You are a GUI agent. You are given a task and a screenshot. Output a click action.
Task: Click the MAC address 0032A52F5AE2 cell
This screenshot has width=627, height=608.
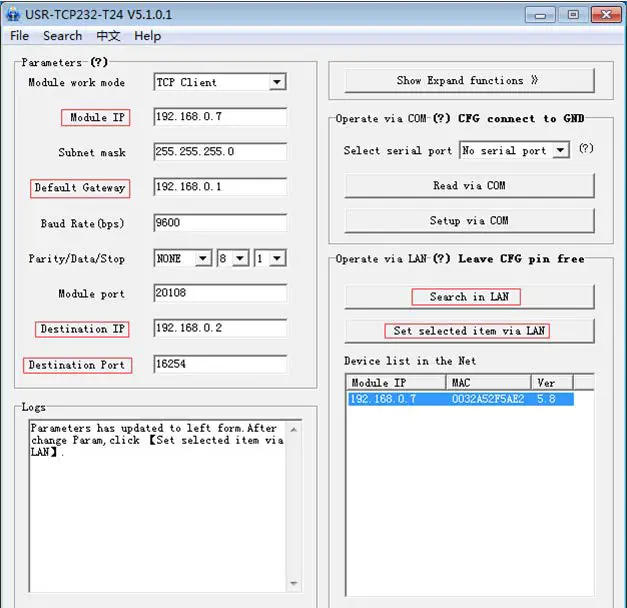coord(488,399)
